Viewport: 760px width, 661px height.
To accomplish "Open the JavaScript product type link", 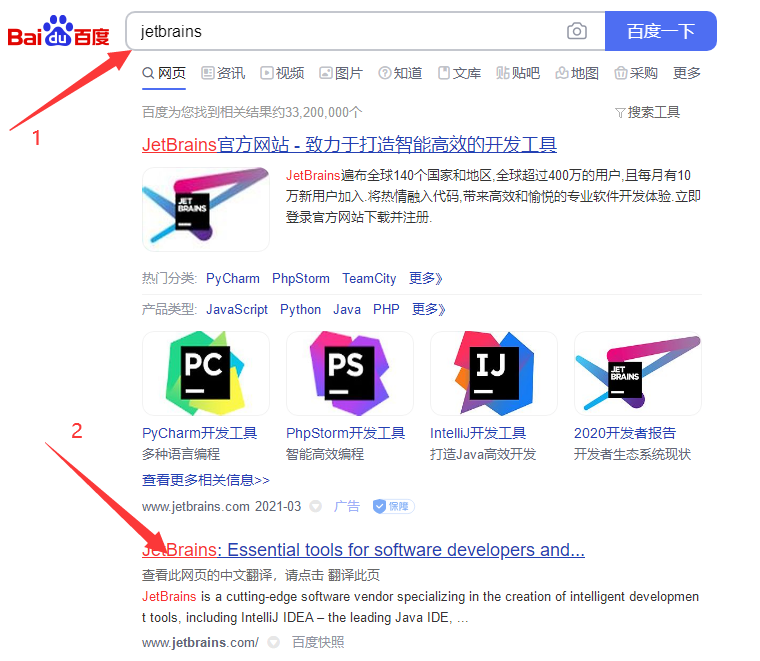I will point(237,309).
